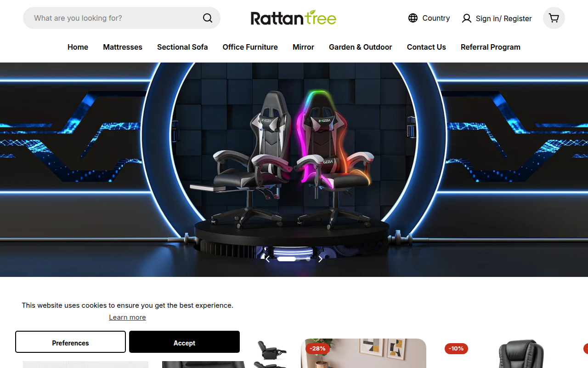This screenshot has width=588, height=368.
Task: Select the active carousel slide indicator
Action: coord(287,259)
